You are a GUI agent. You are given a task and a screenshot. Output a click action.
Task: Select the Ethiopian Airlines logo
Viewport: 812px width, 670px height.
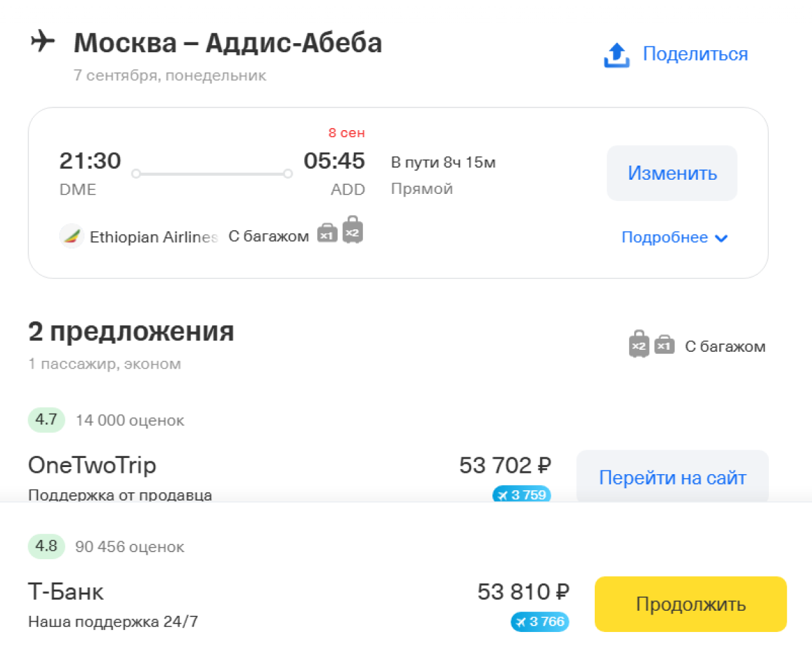[71, 236]
